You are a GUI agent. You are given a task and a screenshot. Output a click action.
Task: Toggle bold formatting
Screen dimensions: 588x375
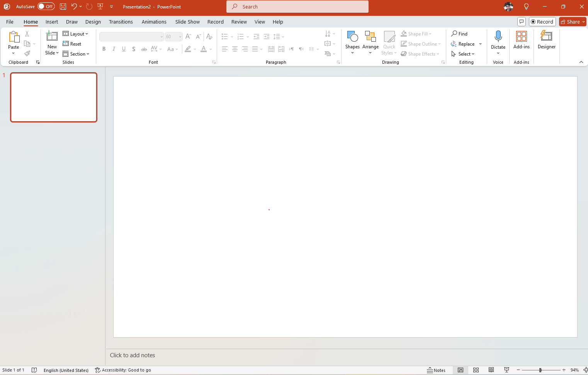coord(104,49)
